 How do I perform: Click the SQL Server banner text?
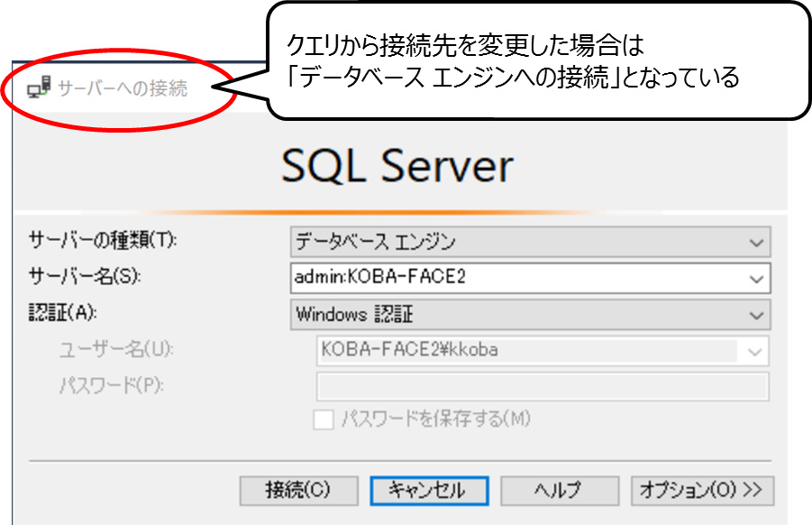397,166
